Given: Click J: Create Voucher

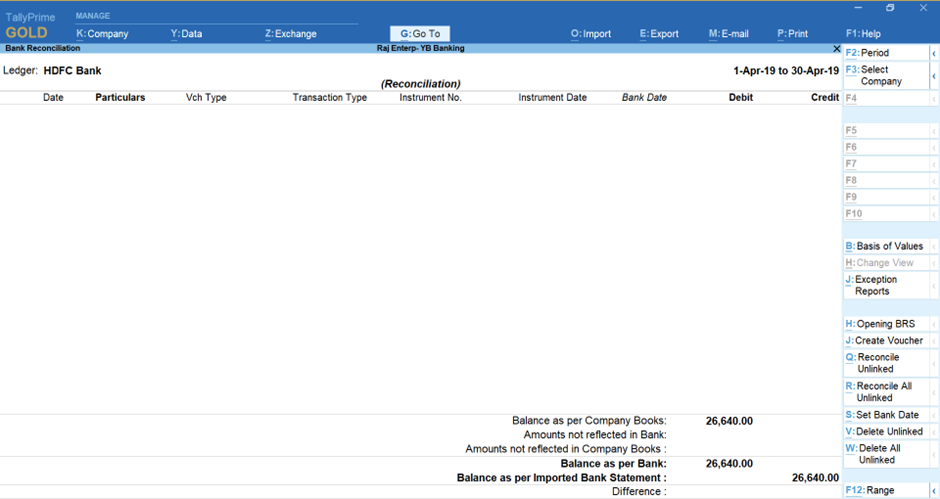Looking at the screenshot, I should click(886, 341).
